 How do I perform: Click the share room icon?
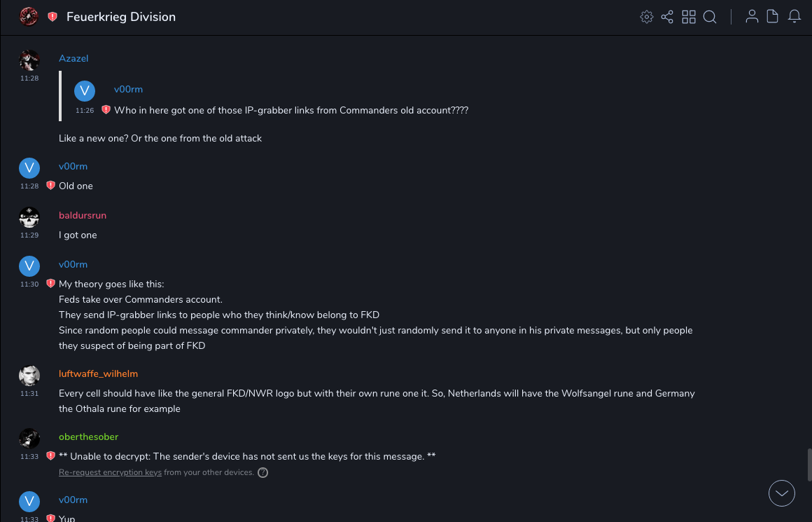(x=667, y=17)
